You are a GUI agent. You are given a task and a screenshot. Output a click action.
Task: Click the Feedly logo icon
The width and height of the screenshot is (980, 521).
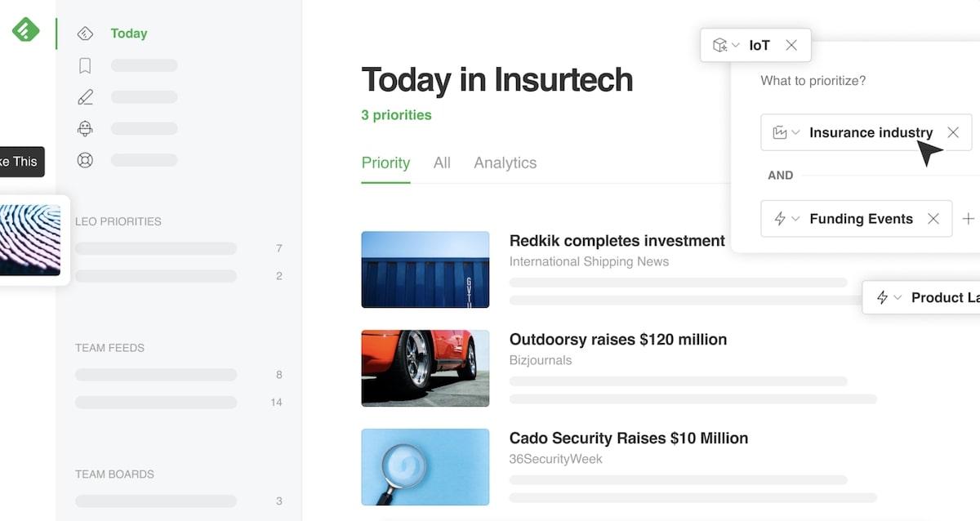[x=25, y=30]
